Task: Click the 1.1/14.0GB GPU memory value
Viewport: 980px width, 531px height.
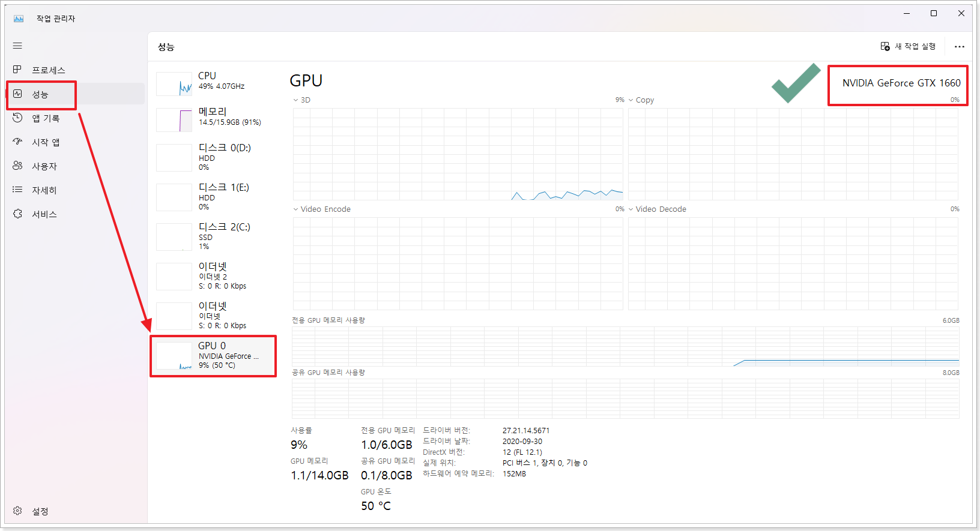Action: pos(320,475)
